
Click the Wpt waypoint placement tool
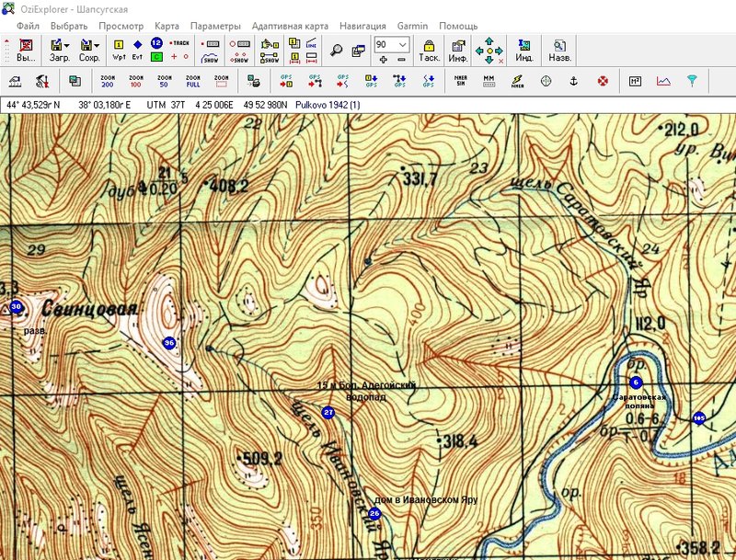(x=119, y=51)
